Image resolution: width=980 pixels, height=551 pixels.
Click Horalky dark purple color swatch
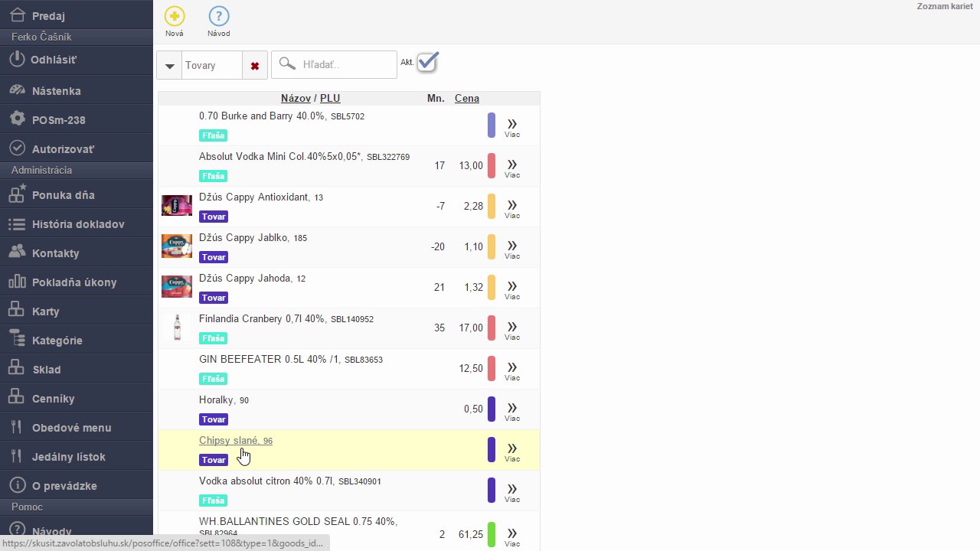492,409
